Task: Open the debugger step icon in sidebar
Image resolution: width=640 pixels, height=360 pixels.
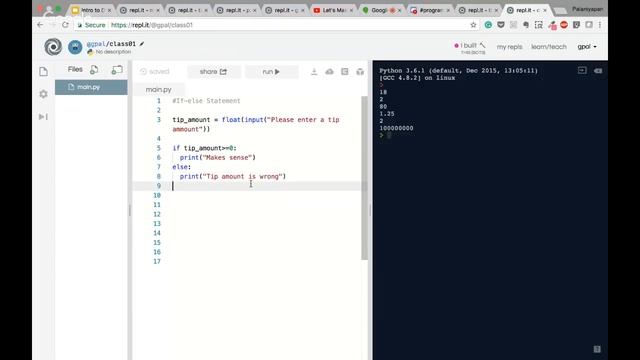Action: pos(43,117)
